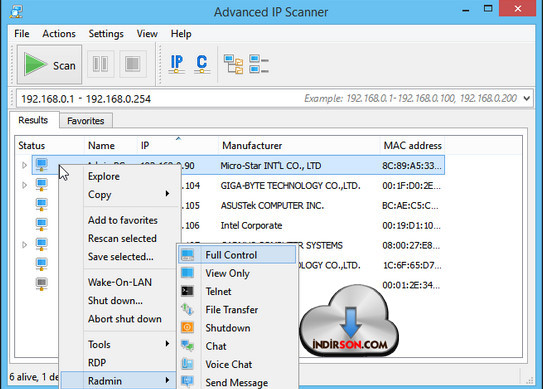This screenshot has width=543, height=389.
Task: Select the computer icon for GIGA-BYTE .104 row
Action: [42, 185]
